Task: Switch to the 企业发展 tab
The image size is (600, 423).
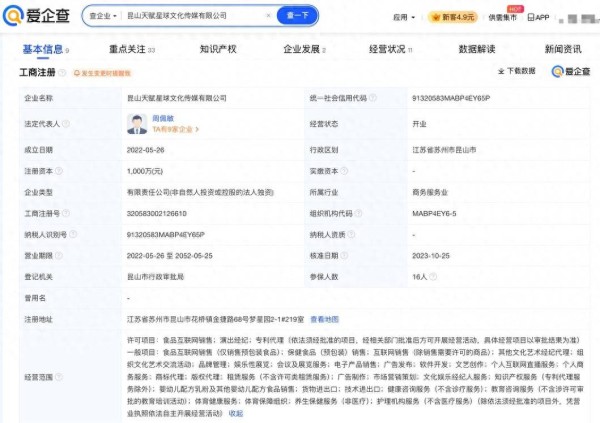Action: 304,49
